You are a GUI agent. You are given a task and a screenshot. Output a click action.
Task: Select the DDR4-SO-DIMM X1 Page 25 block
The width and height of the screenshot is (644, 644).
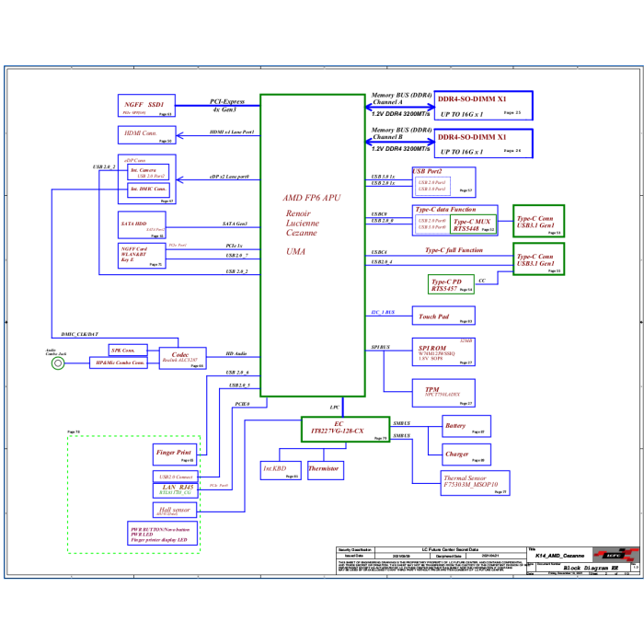click(483, 106)
